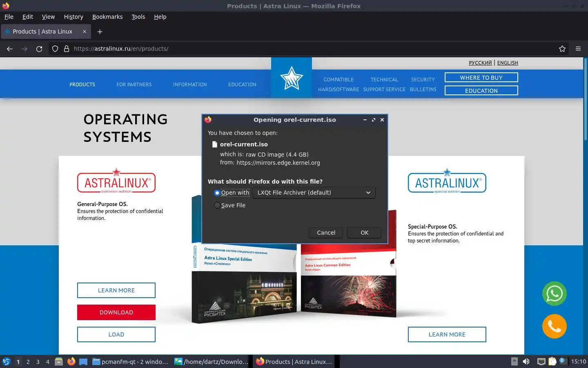Open a new tab with the plus icon
588x368 pixels.
(x=100, y=31)
